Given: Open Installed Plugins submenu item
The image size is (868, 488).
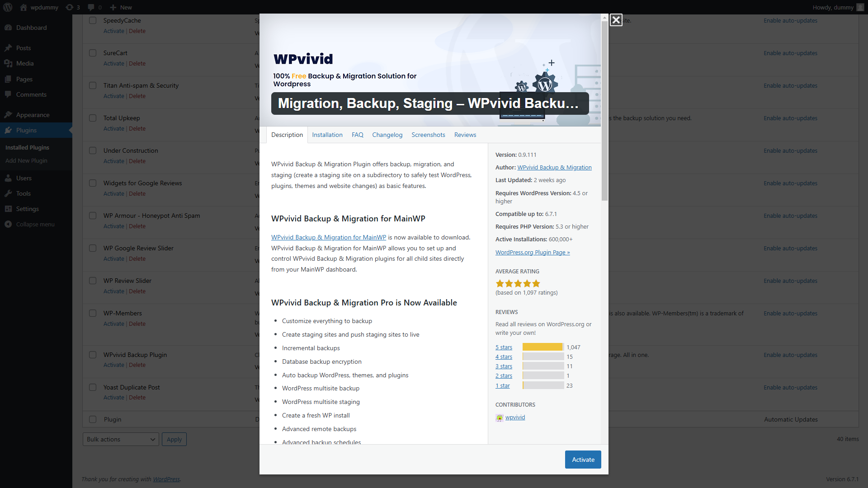Looking at the screenshot, I should 27,148.
